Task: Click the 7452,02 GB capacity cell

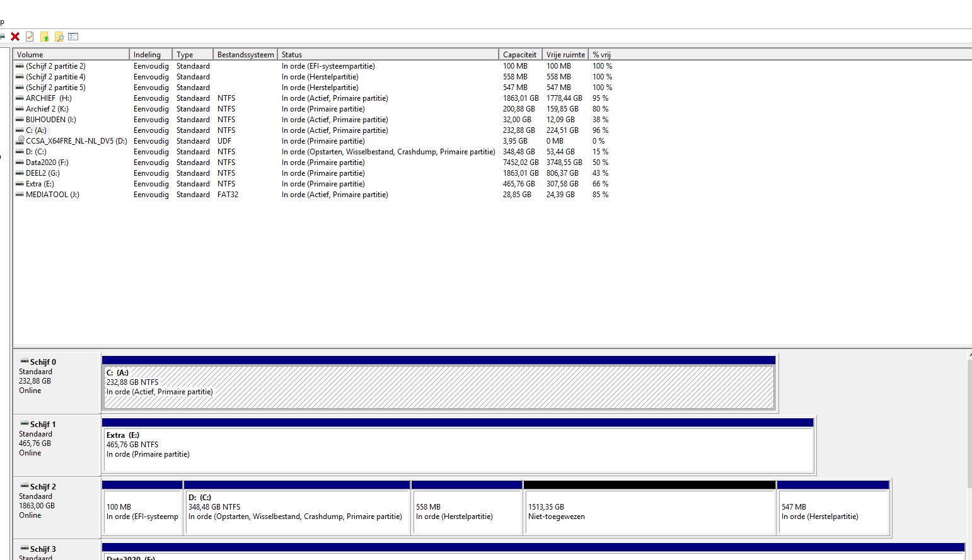Action: pyautogui.click(x=521, y=163)
